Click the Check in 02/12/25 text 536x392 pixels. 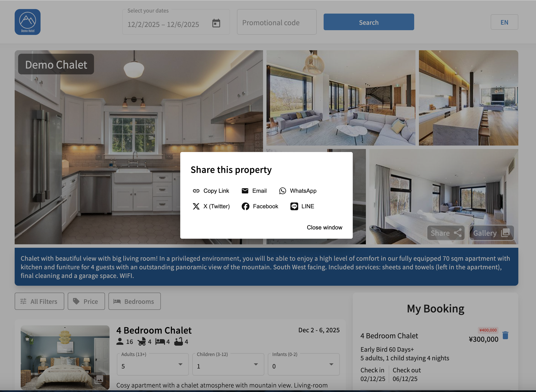(373, 374)
